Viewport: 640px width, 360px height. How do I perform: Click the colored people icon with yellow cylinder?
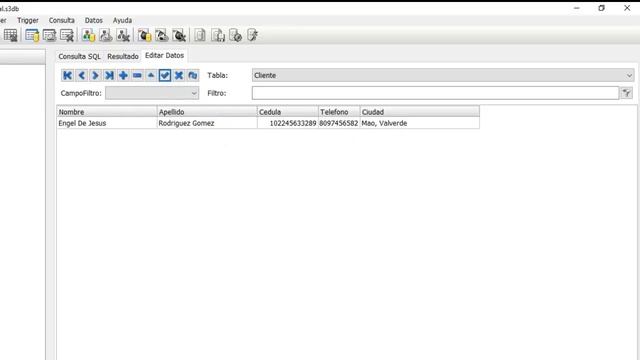pos(88,36)
